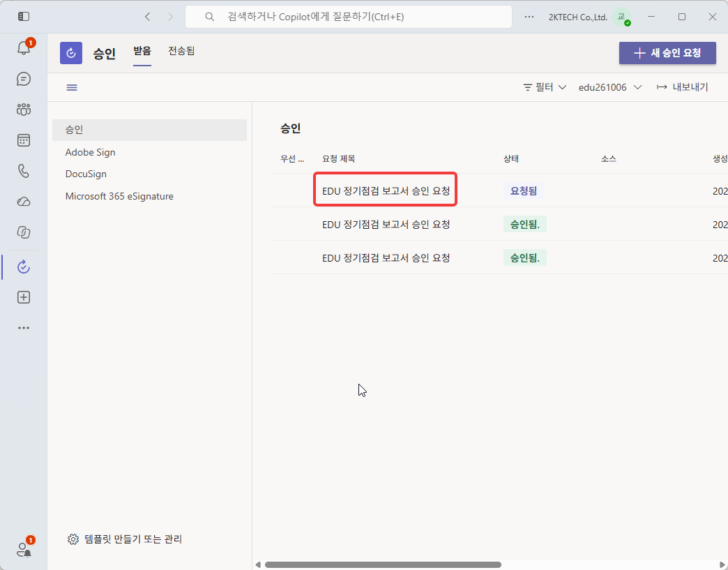
Task: Select 승인 in the left navigation
Action: click(149, 130)
